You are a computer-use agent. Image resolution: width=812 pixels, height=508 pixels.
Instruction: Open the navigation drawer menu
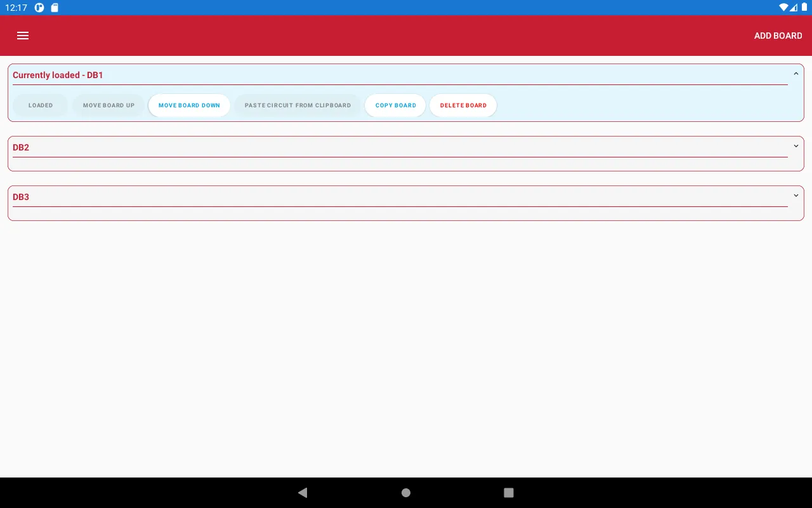(23, 36)
